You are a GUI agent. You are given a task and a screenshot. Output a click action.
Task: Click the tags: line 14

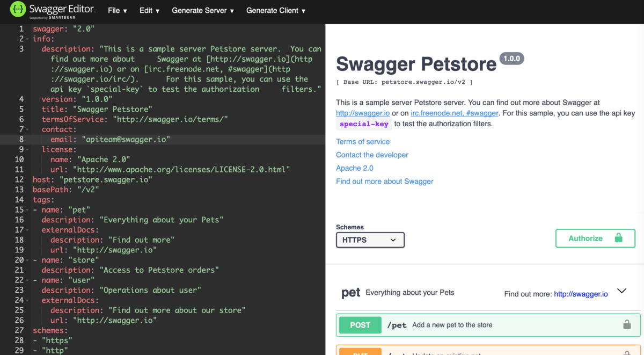coord(43,200)
